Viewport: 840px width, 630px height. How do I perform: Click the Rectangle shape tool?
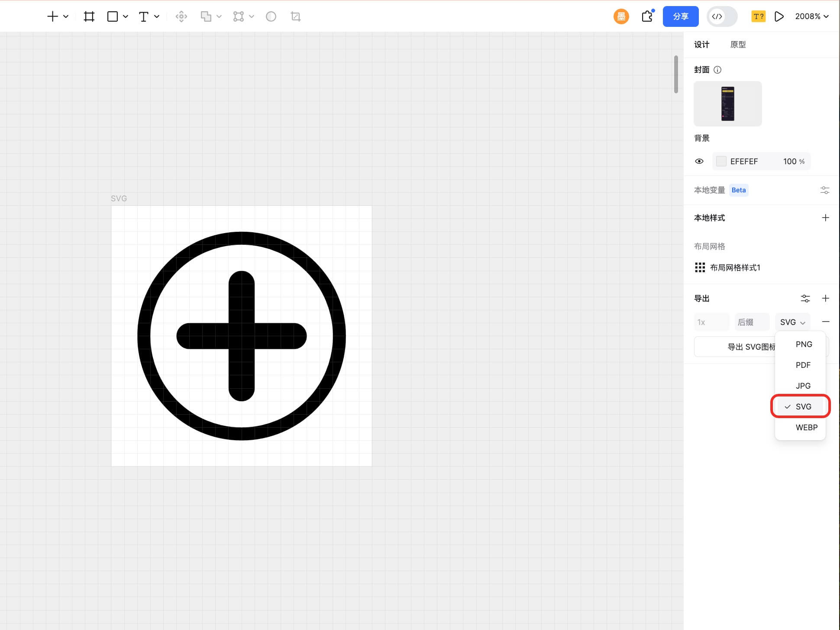113,16
